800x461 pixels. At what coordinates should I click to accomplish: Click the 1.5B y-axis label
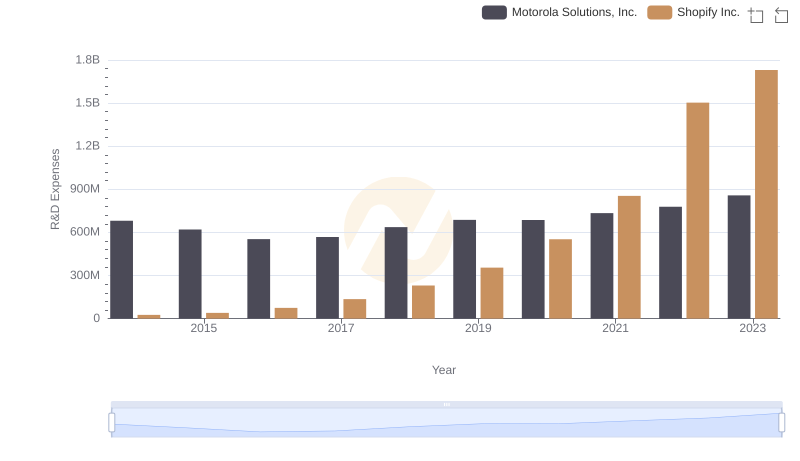(x=88, y=103)
